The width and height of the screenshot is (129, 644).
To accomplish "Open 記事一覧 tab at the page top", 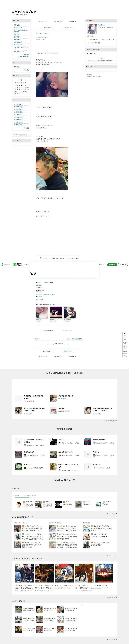I will (x=58, y=21).
